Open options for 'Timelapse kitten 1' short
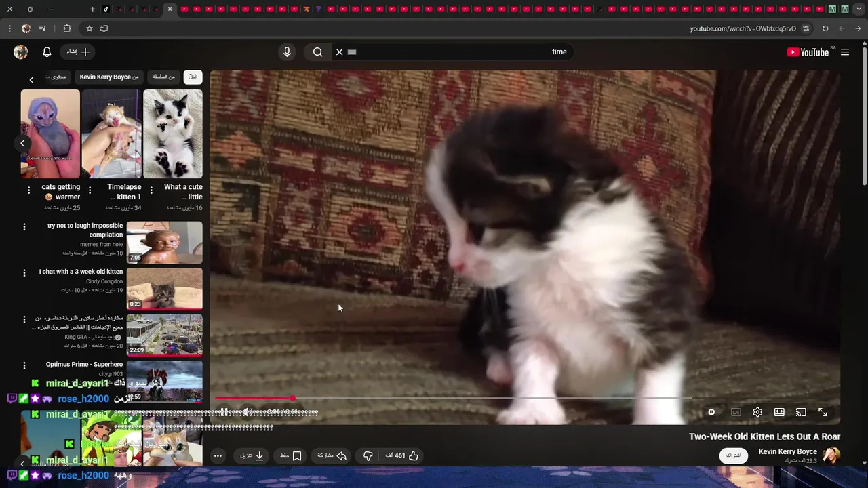This screenshot has width=868, height=488. pos(90,190)
